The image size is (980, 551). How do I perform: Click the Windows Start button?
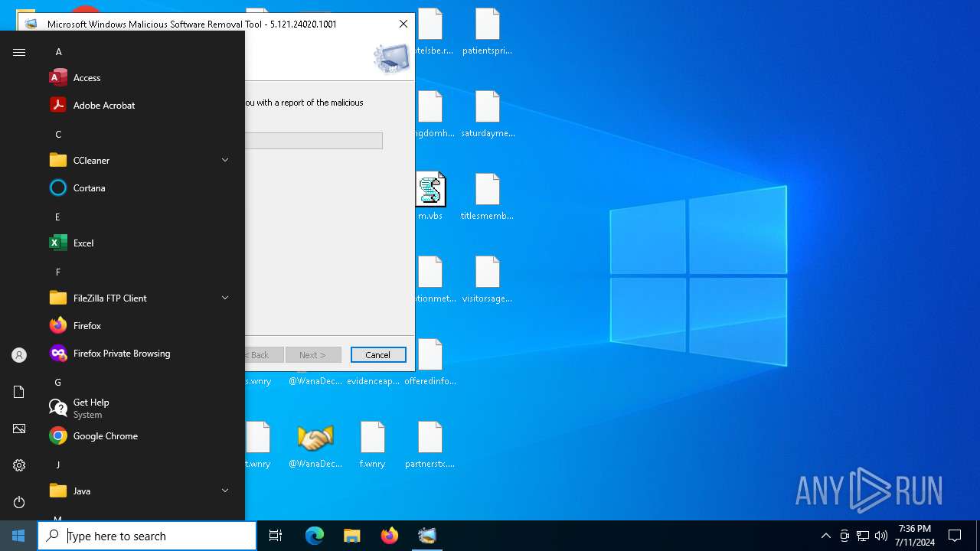[18, 536]
